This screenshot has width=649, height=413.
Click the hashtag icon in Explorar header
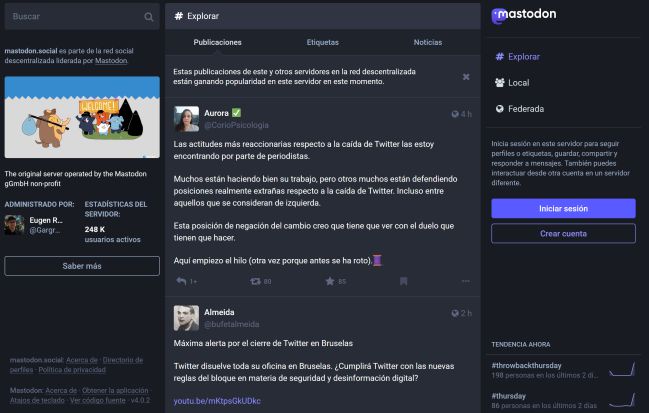click(178, 16)
